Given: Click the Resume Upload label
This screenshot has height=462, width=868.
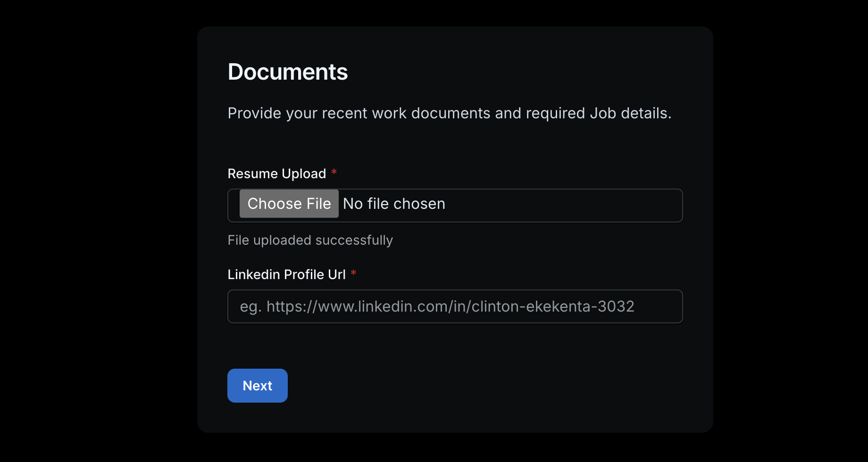Looking at the screenshot, I should (x=276, y=173).
